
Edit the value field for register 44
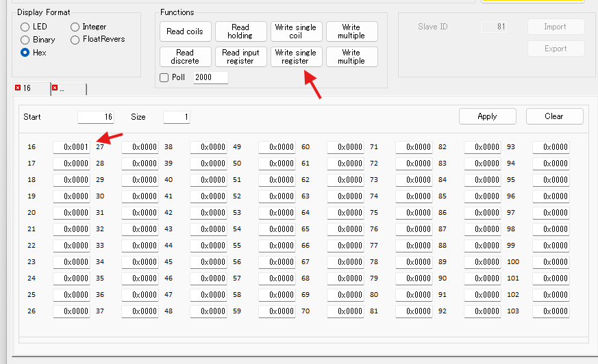tap(209, 246)
